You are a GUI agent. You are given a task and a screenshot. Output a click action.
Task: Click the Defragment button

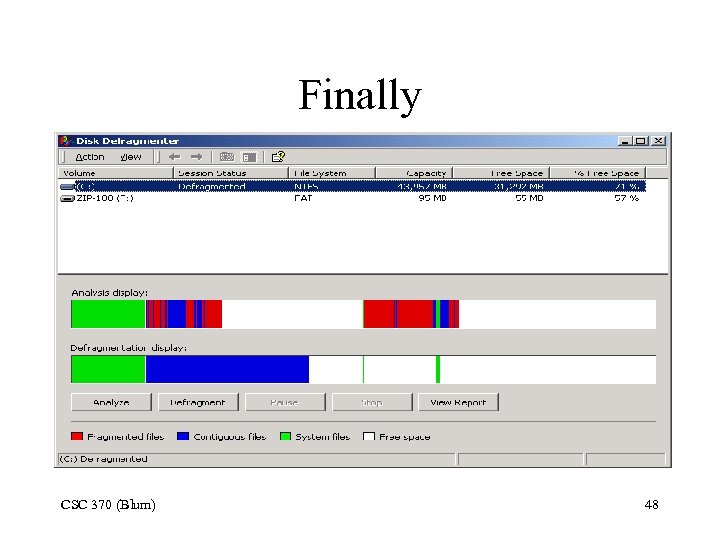(x=198, y=402)
